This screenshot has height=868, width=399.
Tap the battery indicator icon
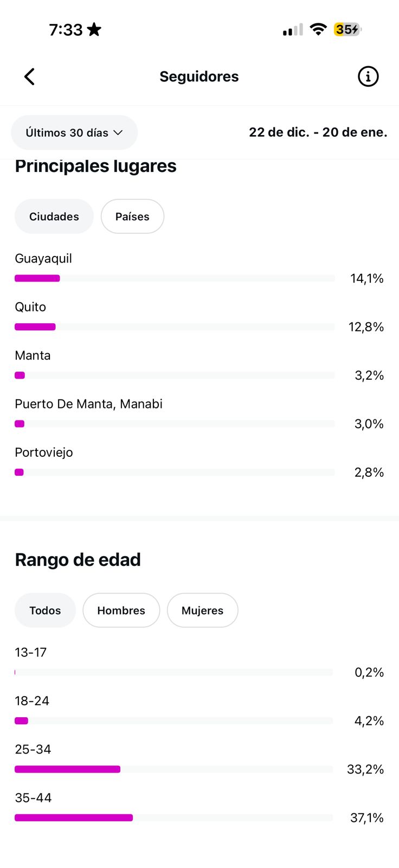[x=347, y=29]
